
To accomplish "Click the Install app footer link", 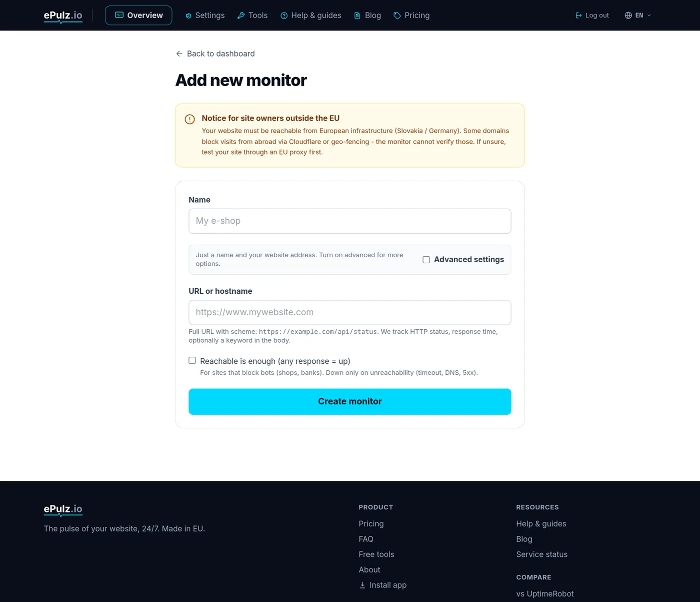I will point(382,585).
